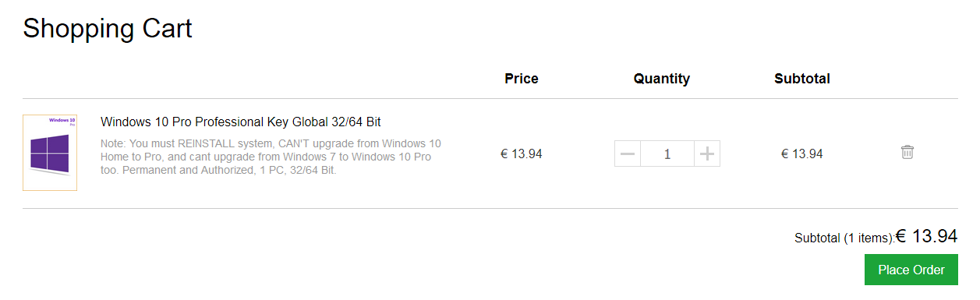Select the Price column header
The height and width of the screenshot is (300, 980).
point(522,79)
